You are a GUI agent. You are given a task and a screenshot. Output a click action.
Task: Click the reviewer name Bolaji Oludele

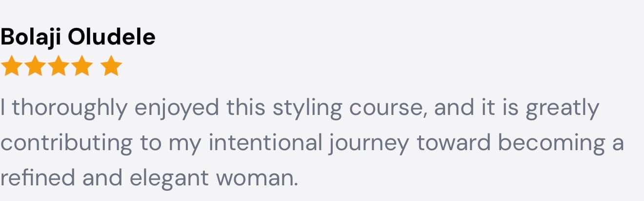coord(78,37)
